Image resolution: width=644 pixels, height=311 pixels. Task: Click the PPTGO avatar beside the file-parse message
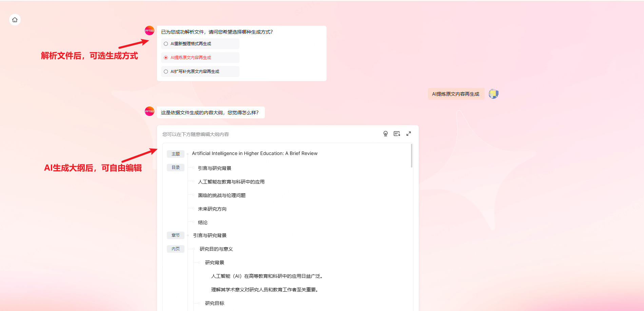tap(149, 30)
